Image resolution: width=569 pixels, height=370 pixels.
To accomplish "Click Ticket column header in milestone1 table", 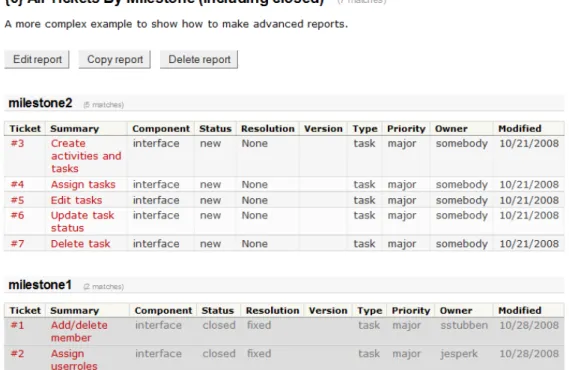I will point(25,311).
